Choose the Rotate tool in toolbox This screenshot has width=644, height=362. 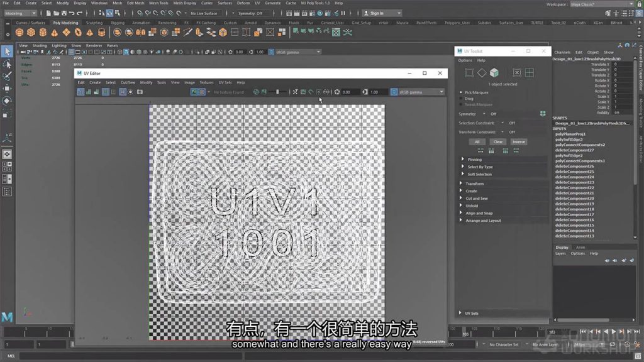pyautogui.click(x=7, y=101)
